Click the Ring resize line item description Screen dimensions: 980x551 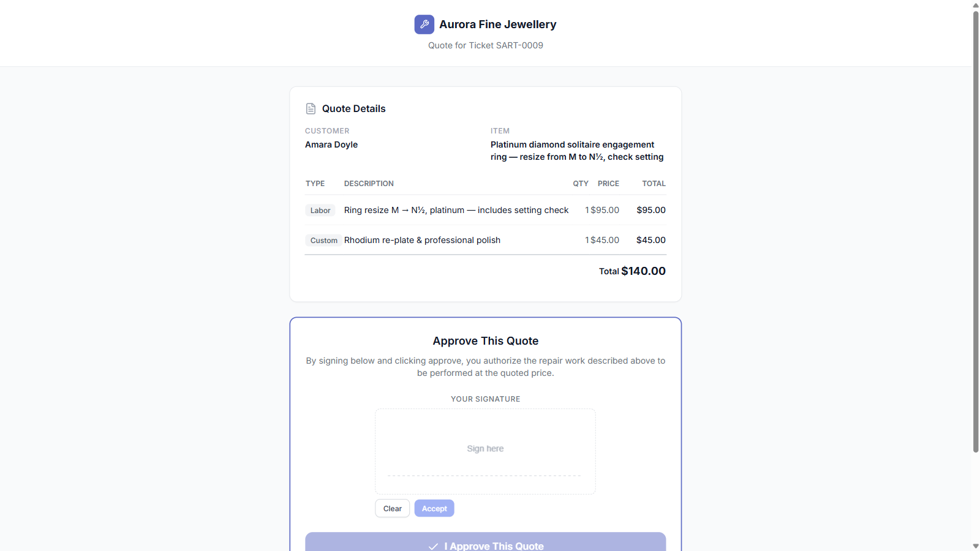pyautogui.click(x=456, y=210)
